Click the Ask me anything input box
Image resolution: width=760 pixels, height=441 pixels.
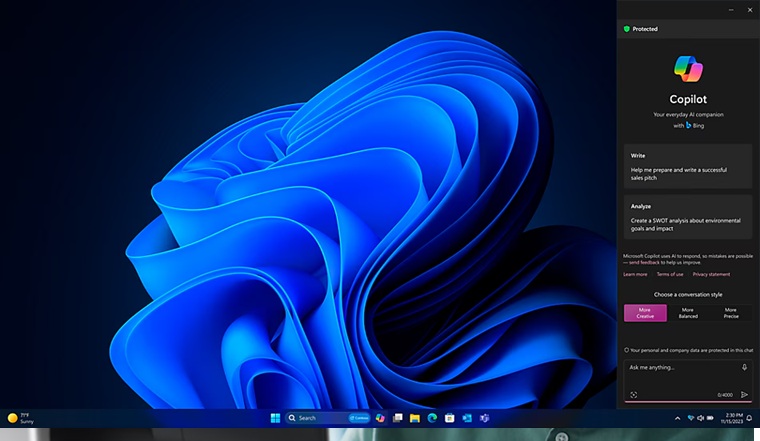click(688, 381)
